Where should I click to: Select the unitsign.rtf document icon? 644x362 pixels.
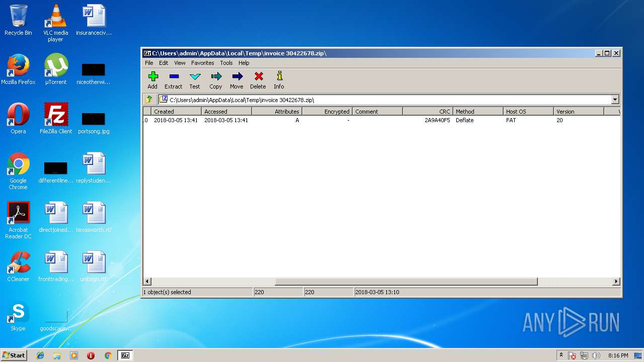coord(94,266)
